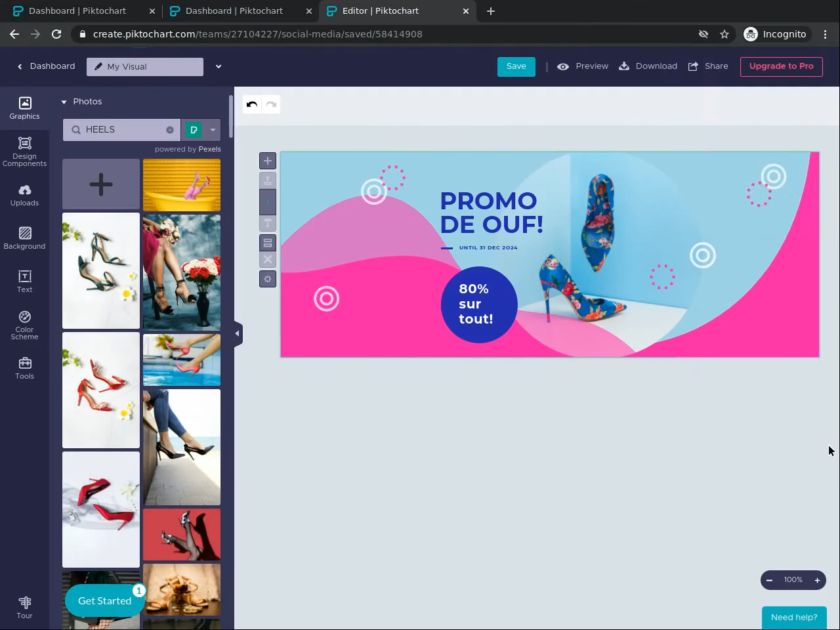This screenshot has height=630, width=840.
Task: Add a new block with plus icon
Action: (268, 161)
